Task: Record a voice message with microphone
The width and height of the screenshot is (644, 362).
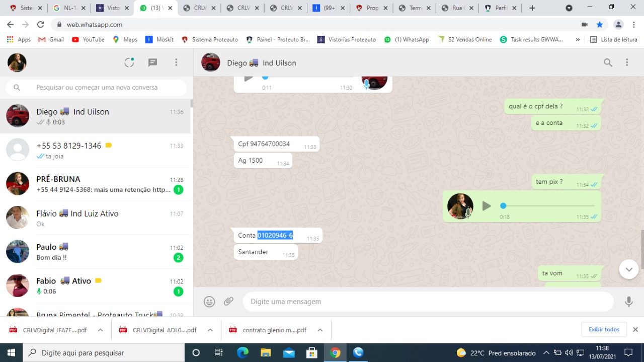Action: pyautogui.click(x=628, y=302)
